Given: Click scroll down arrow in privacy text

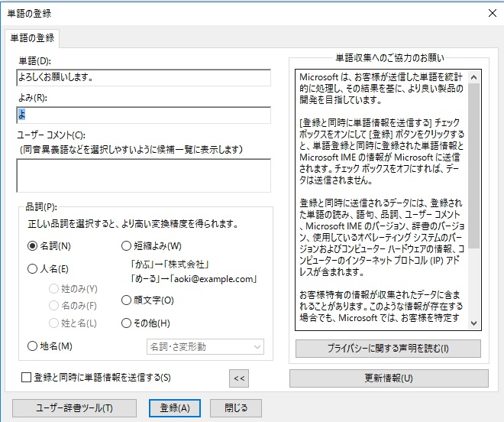Looking at the screenshot, I should pos(473,323).
